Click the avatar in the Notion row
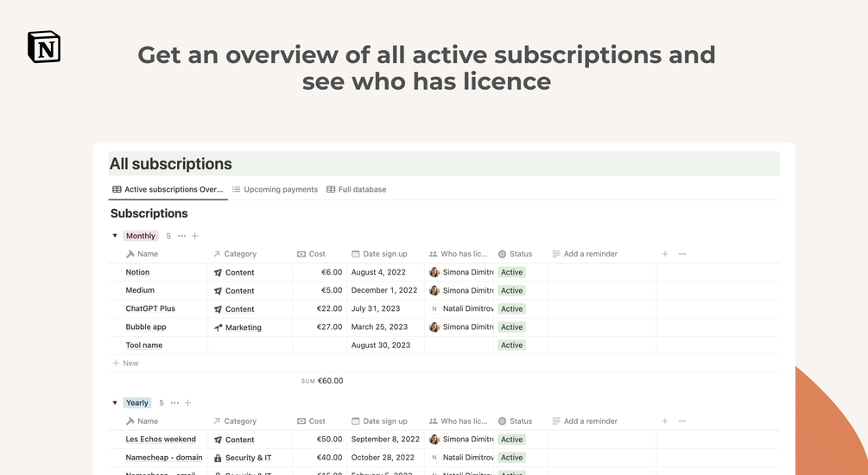Image resolution: width=868 pixels, height=475 pixels. pos(434,272)
